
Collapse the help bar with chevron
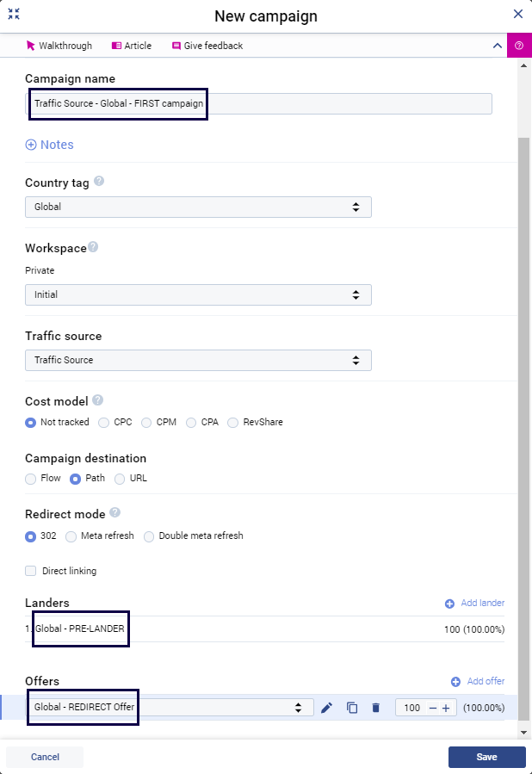(497, 46)
